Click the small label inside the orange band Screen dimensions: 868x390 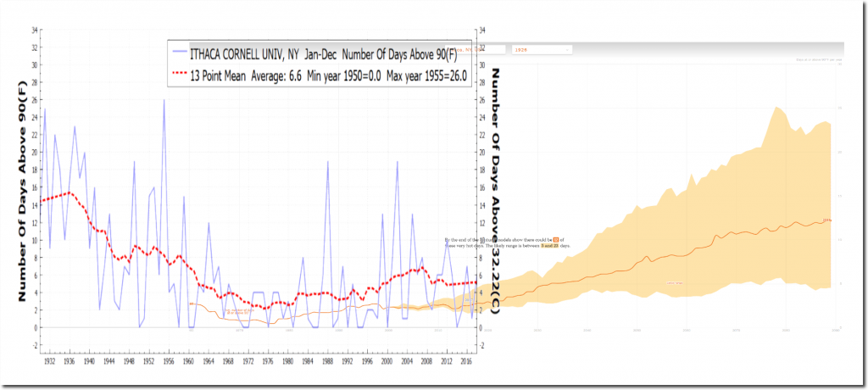pyautogui.click(x=675, y=283)
